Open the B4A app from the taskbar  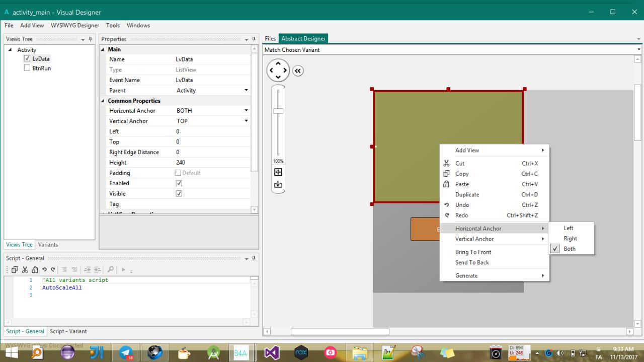click(240, 353)
